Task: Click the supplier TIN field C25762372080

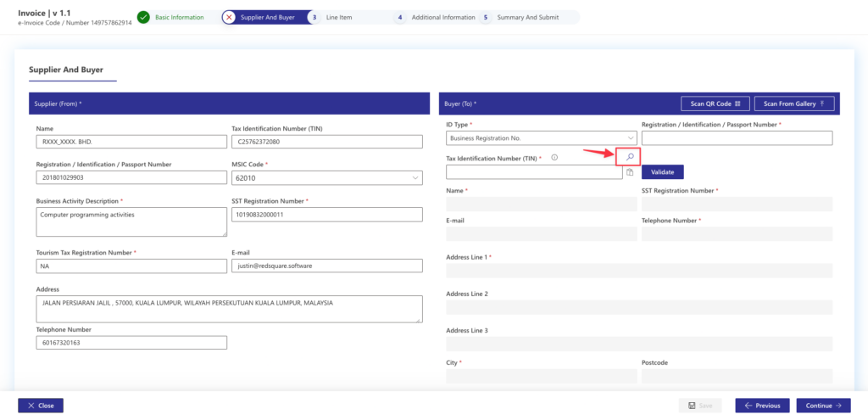Action: [326, 142]
